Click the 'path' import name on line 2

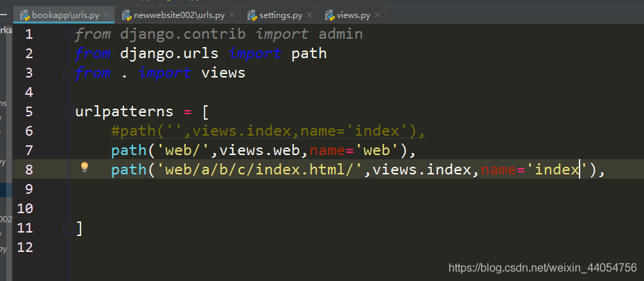309,54
